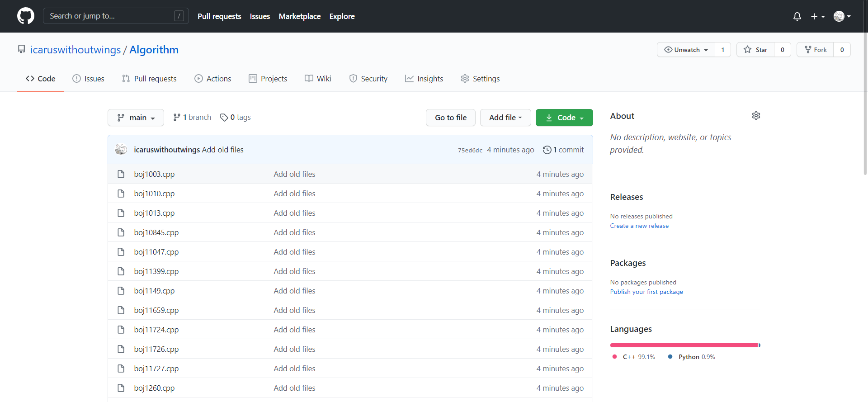The height and width of the screenshot is (402, 868).
Task: Open the notifications bell
Action: click(x=797, y=16)
